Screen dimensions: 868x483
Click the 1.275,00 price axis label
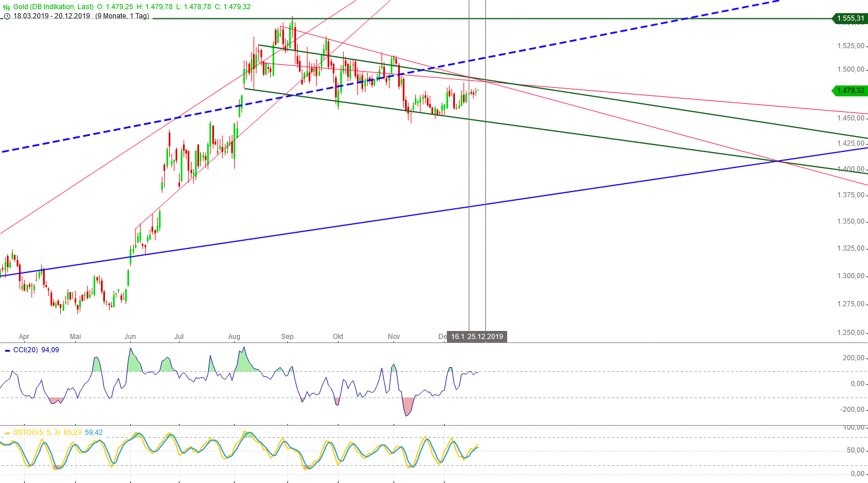tap(851, 304)
